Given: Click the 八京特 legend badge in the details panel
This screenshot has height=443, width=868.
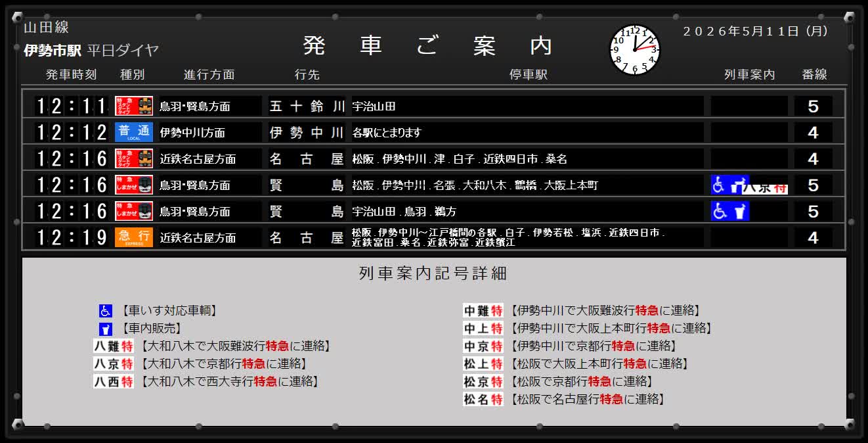Looking at the screenshot, I should [114, 364].
